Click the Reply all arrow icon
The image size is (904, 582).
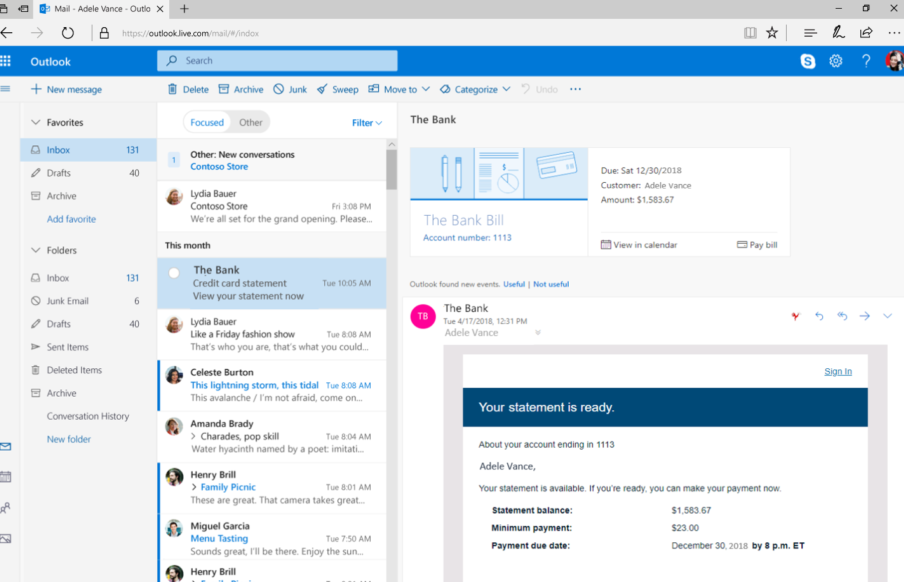(842, 316)
